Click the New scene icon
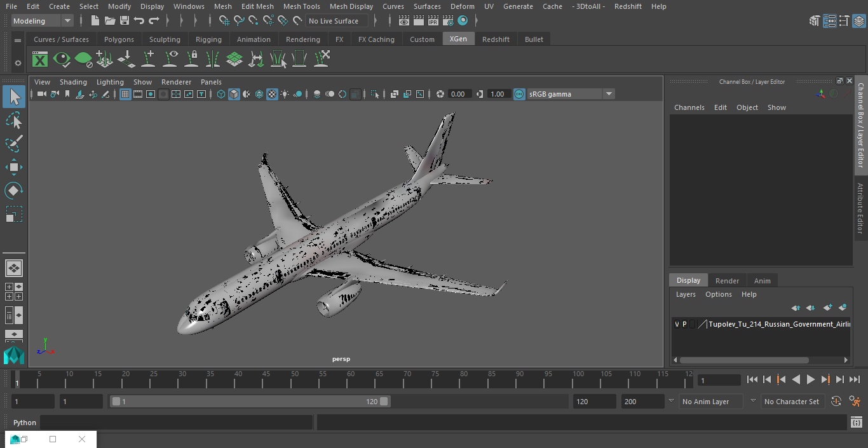Image resolution: width=868 pixels, height=448 pixels. click(x=95, y=21)
